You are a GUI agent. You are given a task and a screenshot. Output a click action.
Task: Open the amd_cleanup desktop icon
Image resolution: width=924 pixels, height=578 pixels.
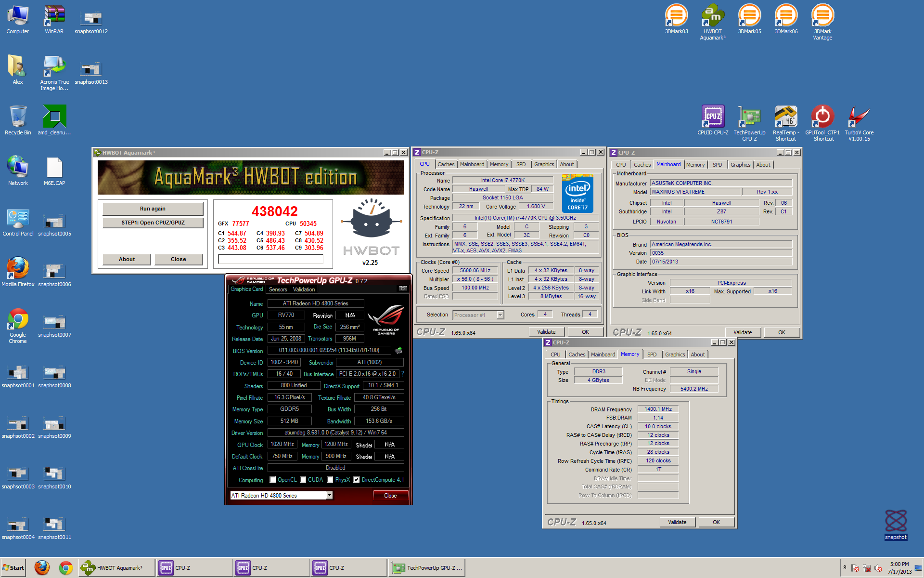54,120
